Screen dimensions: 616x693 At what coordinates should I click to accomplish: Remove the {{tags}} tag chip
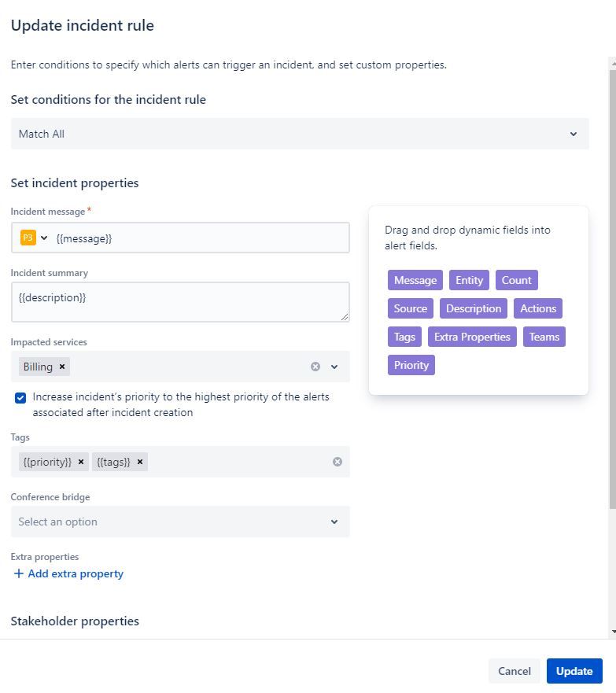pos(140,462)
